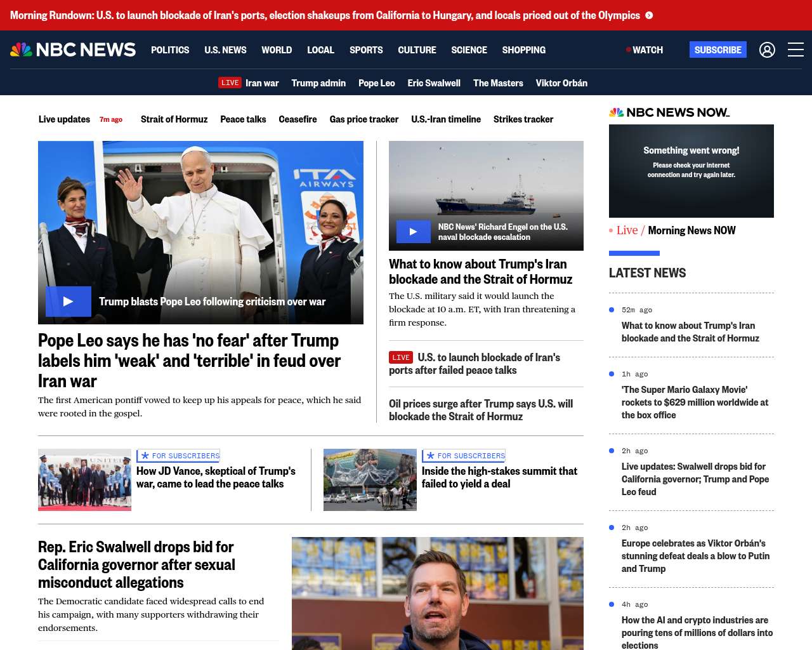Open latest news about AI and crypto industries
This screenshot has height=650, width=812.
coord(697,633)
